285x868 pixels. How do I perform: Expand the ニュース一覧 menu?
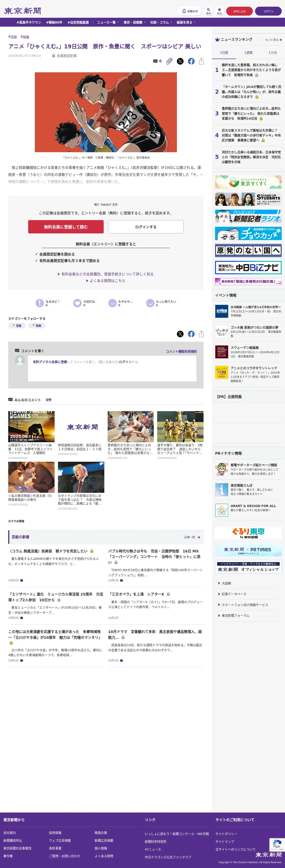[108, 23]
